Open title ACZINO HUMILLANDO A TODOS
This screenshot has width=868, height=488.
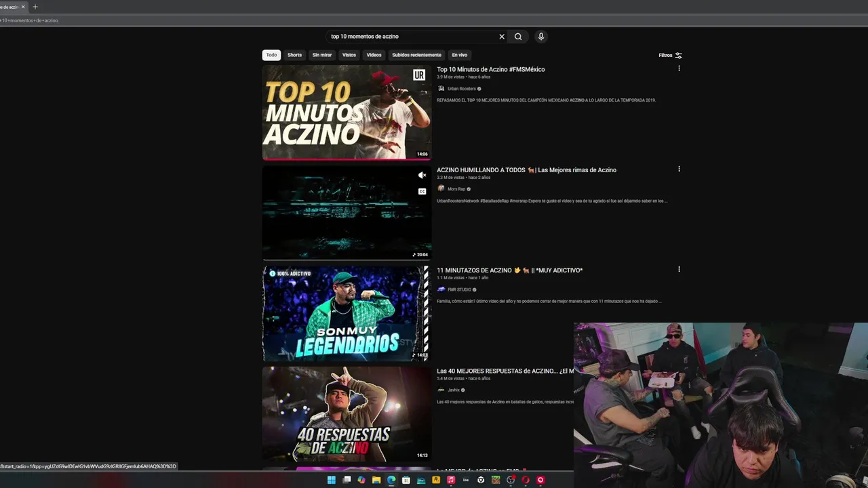coord(526,170)
